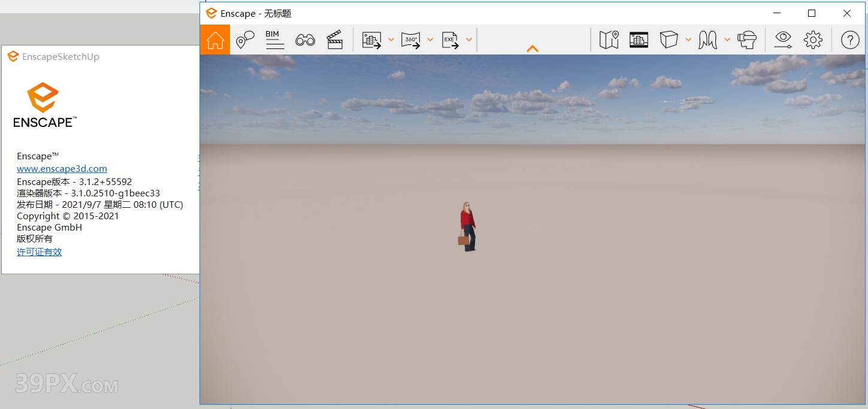This screenshot has height=409, width=868.
Task: Open the video editor clapperboard tool
Action: pos(335,40)
